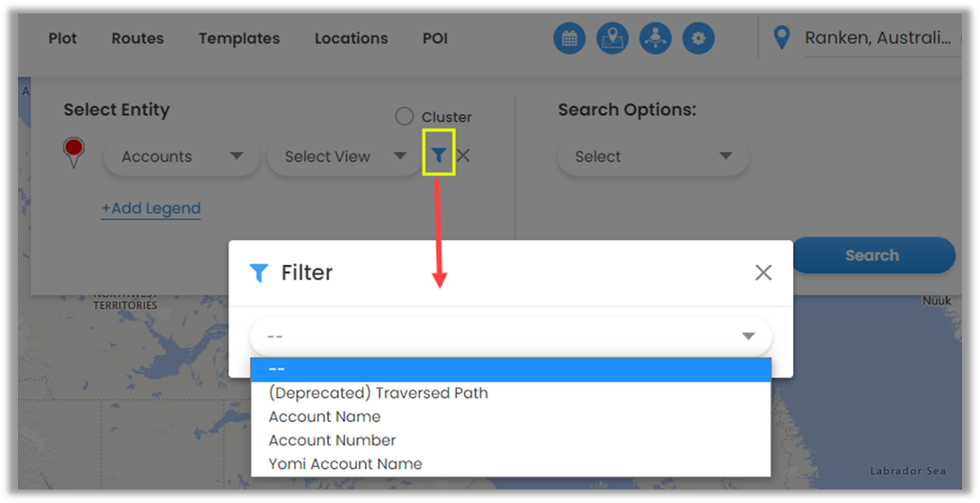
Task: Select the Yomi Account Name option
Action: (x=345, y=464)
